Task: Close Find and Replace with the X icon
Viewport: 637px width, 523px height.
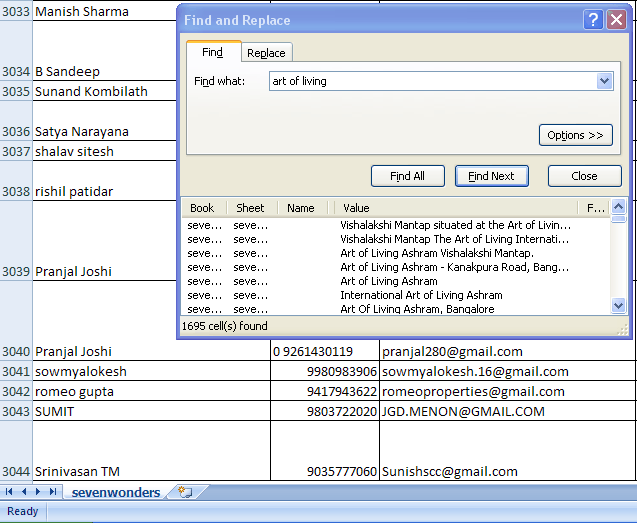Action: [x=615, y=20]
